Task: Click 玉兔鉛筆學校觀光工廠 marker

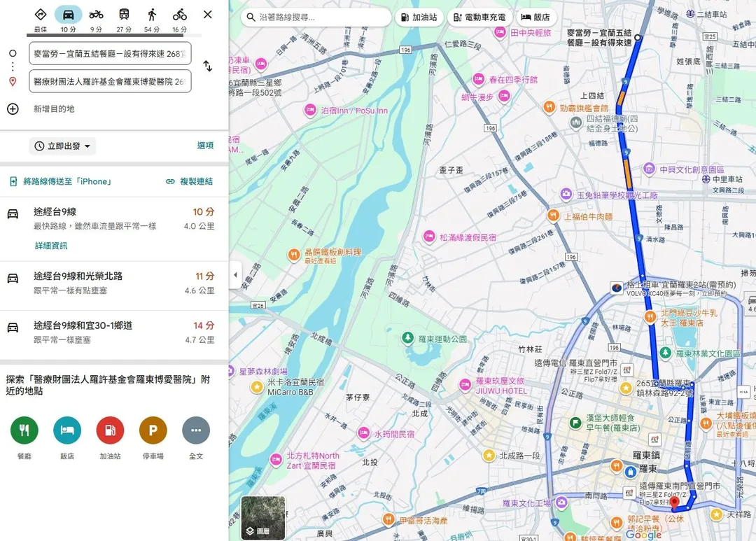Action: click(566, 195)
